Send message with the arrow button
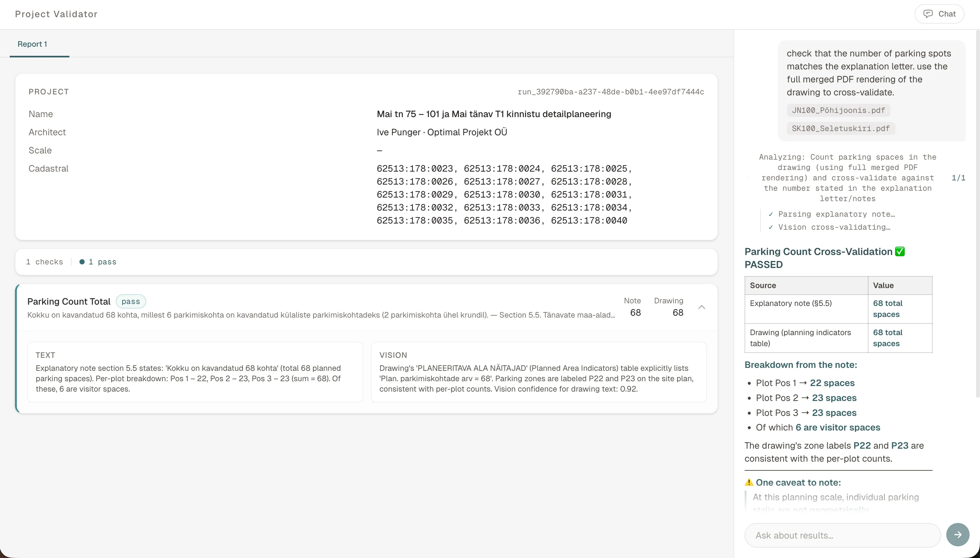980x558 pixels. tap(957, 535)
